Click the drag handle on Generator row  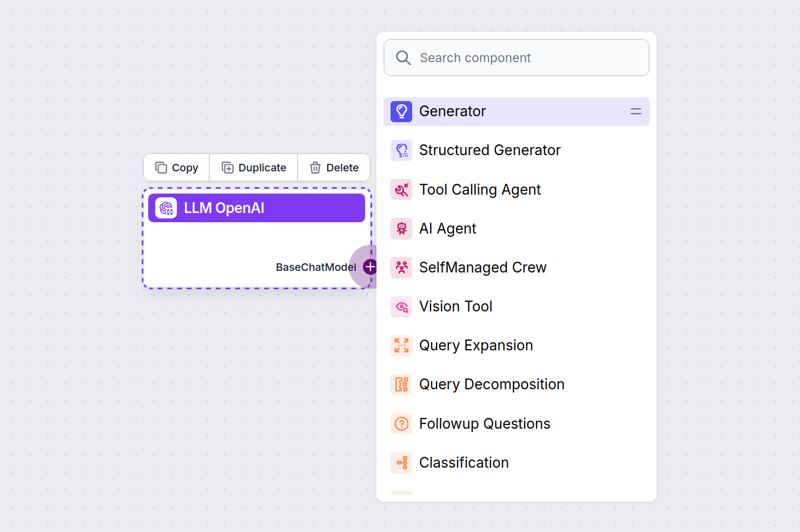click(636, 111)
